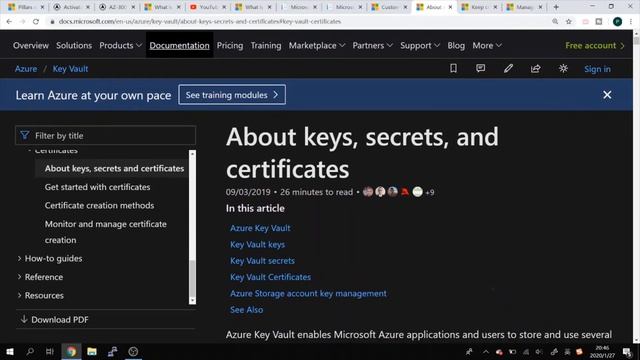Click the share icon
Viewport: 640px width, 360px height.
(x=536, y=69)
